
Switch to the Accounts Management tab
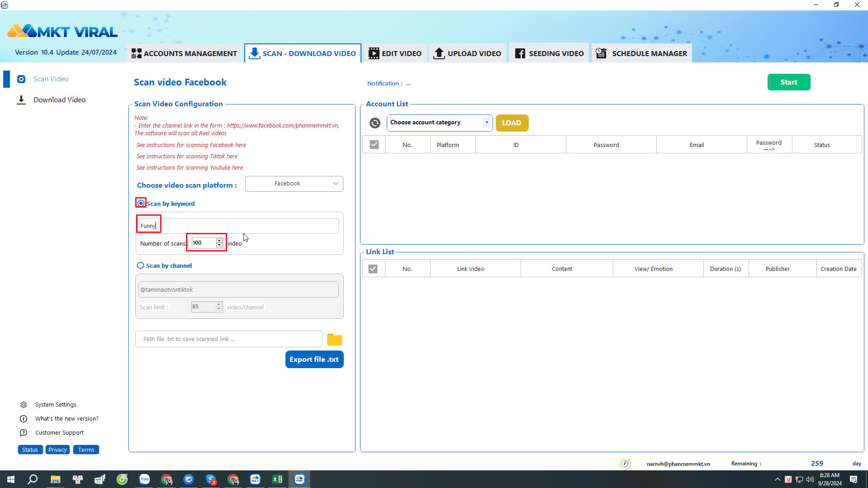[184, 53]
